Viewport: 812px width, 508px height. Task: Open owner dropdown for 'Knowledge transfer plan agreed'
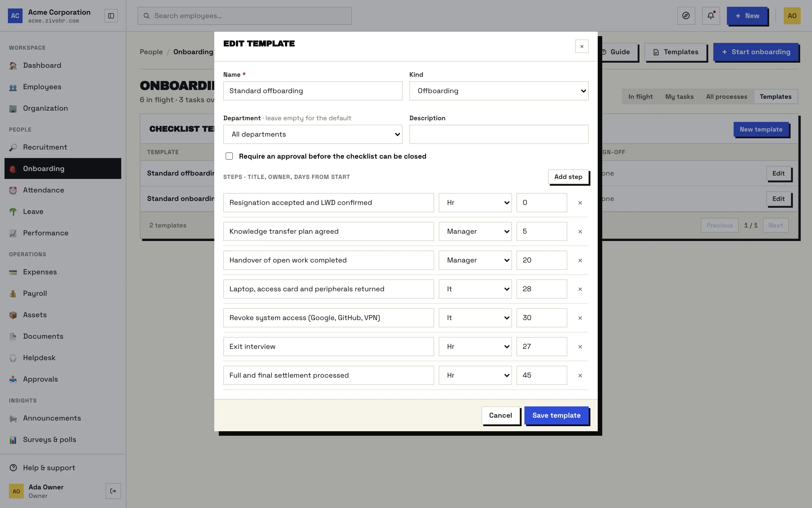click(475, 231)
